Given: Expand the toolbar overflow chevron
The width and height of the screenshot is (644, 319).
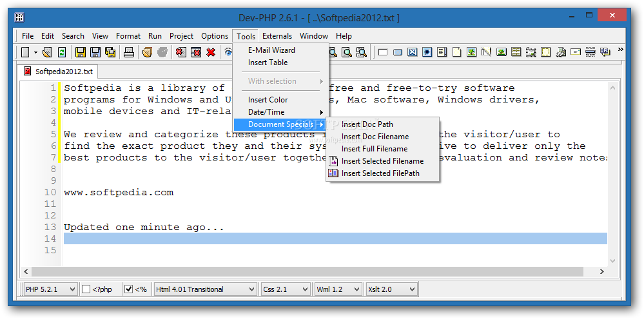Looking at the screenshot, I should tap(621, 49).
